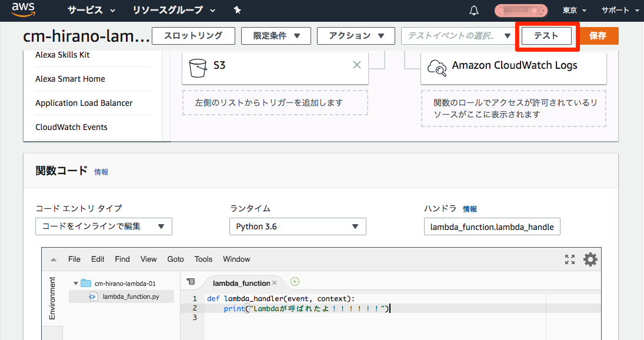644x340 pixels.
Task: Open the Window menu in editor
Action: pyautogui.click(x=236, y=259)
